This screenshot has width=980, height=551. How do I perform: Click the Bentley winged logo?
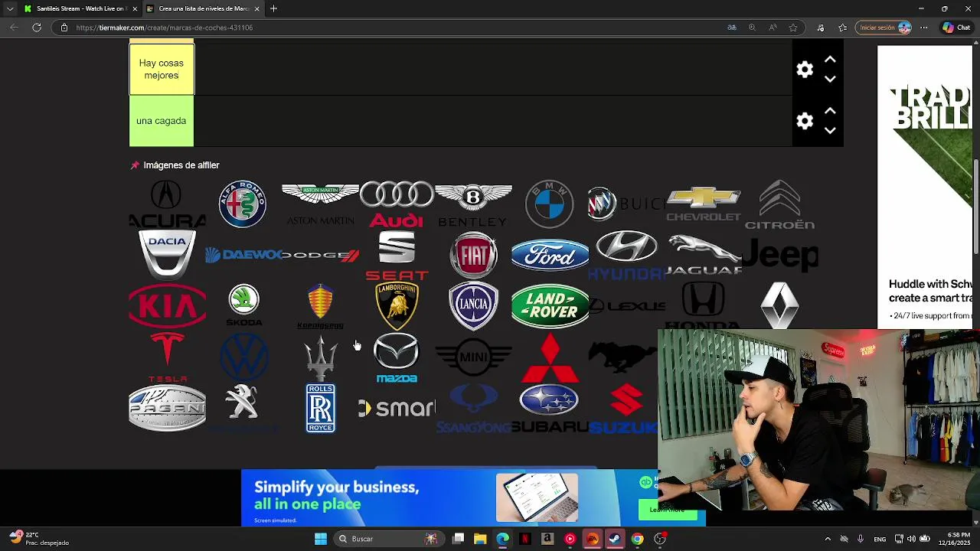coord(473,204)
